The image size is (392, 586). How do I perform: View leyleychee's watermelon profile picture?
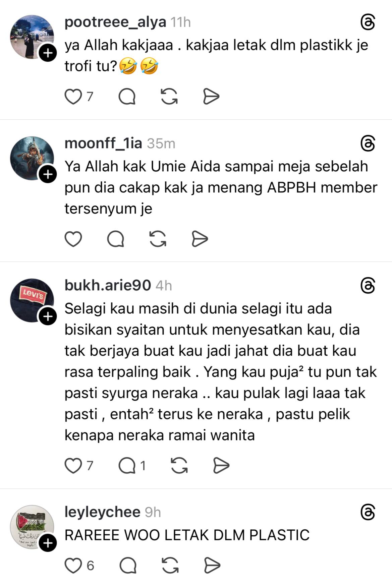click(32, 527)
